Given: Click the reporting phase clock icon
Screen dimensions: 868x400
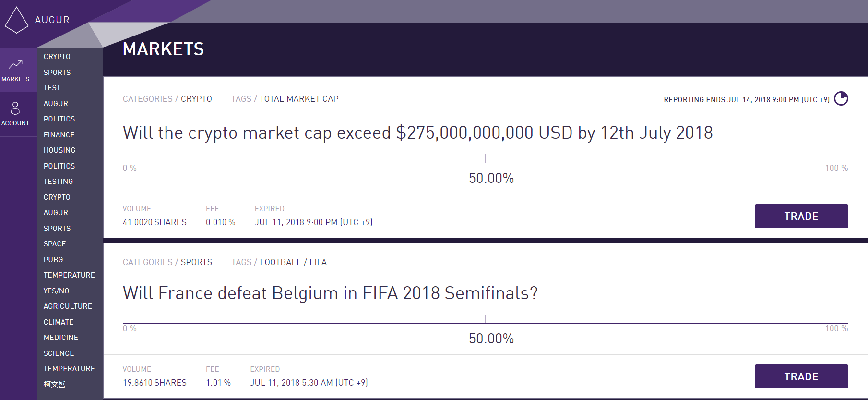Looking at the screenshot, I should click(841, 98).
